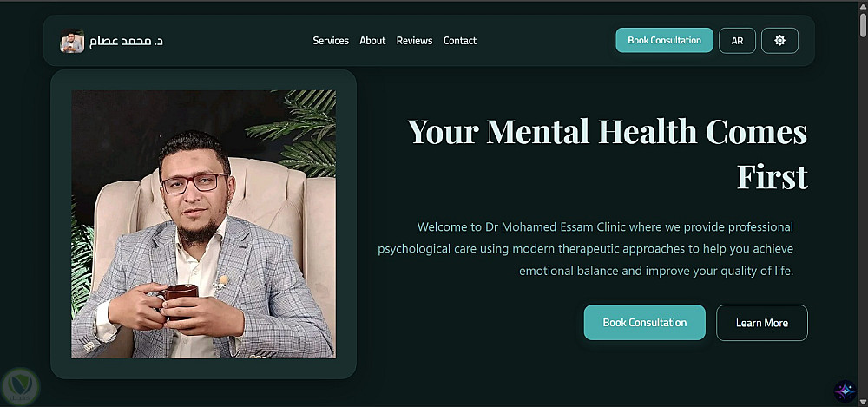Open the Reviews nav link
The image size is (868, 407).
coord(414,41)
